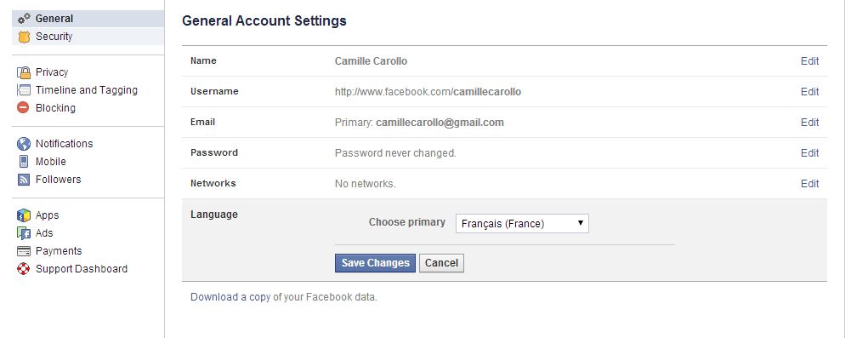This screenshot has width=868, height=338.
Task: Save Changes to language settings
Action: coord(375,263)
